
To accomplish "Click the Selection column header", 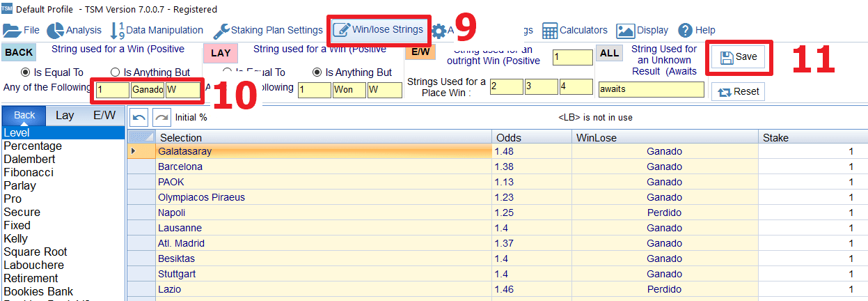I will (323, 137).
